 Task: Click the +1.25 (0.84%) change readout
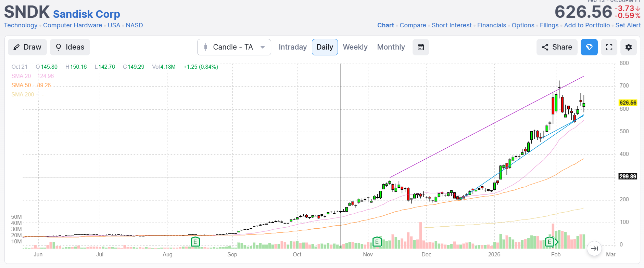click(201, 67)
